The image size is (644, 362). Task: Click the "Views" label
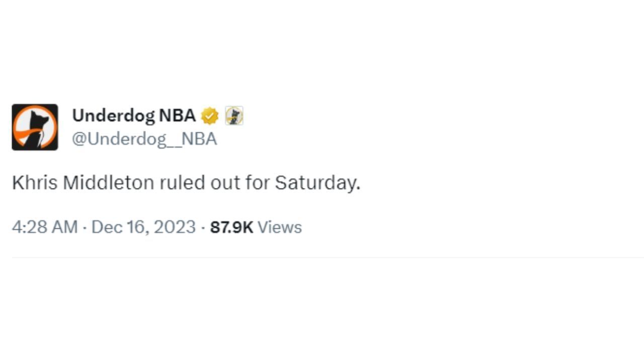click(x=280, y=227)
